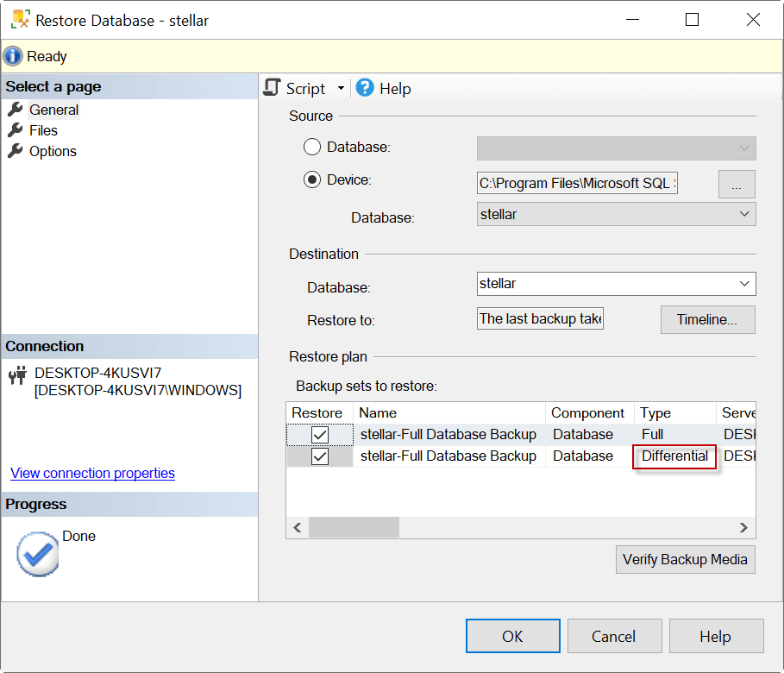This screenshot has height=673, width=784.
Task: Click the Ready information icon
Action: [x=14, y=56]
